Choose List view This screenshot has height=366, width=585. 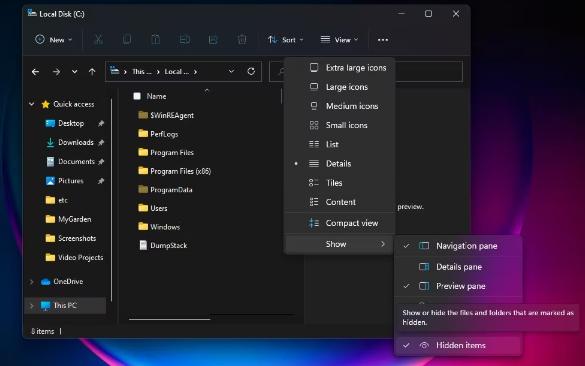tap(339, 144)
